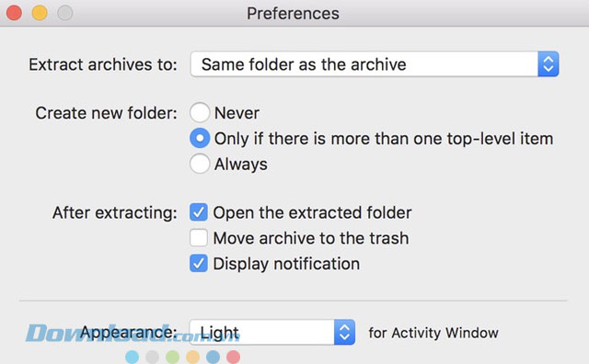Choose 'Only if there is more than one top-level item'
The image size is (589, 364).
200,139
